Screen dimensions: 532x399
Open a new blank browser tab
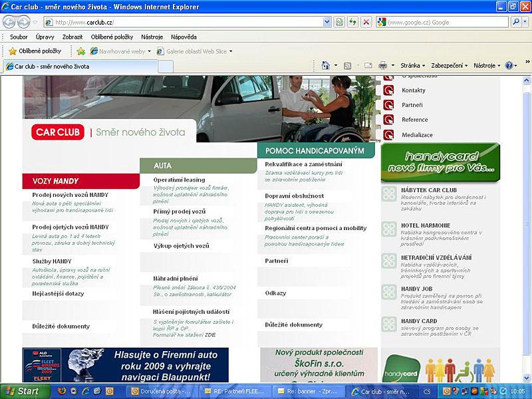(166, 66)
